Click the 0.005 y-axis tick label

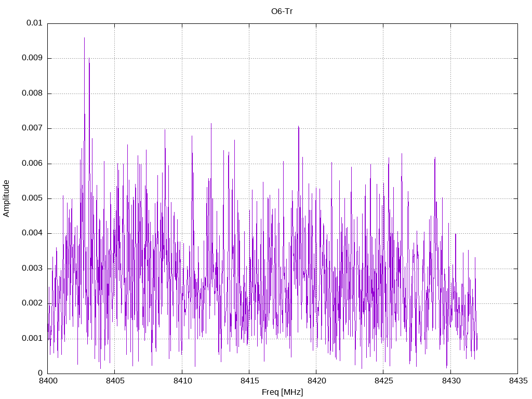pyautogui.click(x=32, y=198)
